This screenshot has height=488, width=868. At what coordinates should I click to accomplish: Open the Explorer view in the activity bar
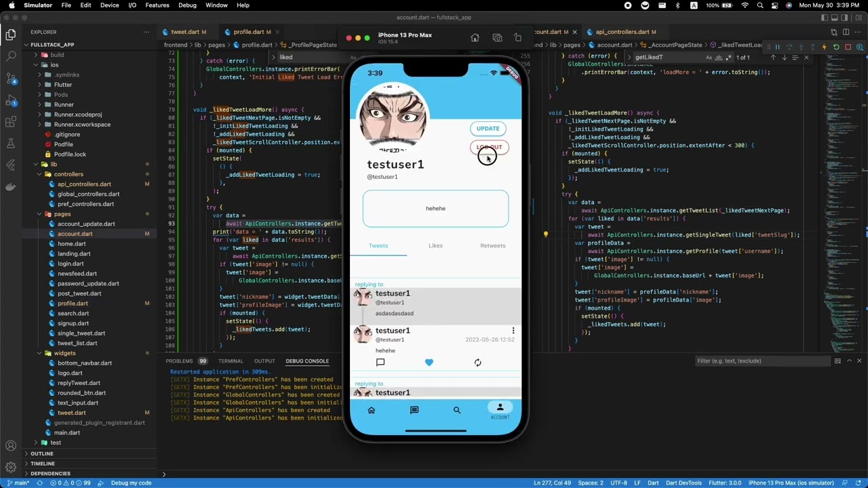[x=11, y=34]
